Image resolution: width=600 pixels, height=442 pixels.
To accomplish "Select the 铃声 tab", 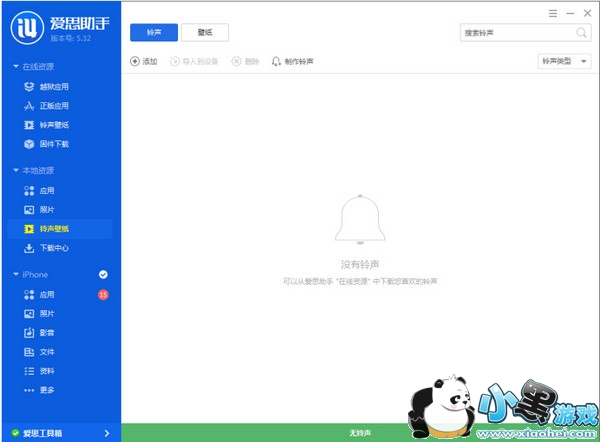I will [154, 33].
